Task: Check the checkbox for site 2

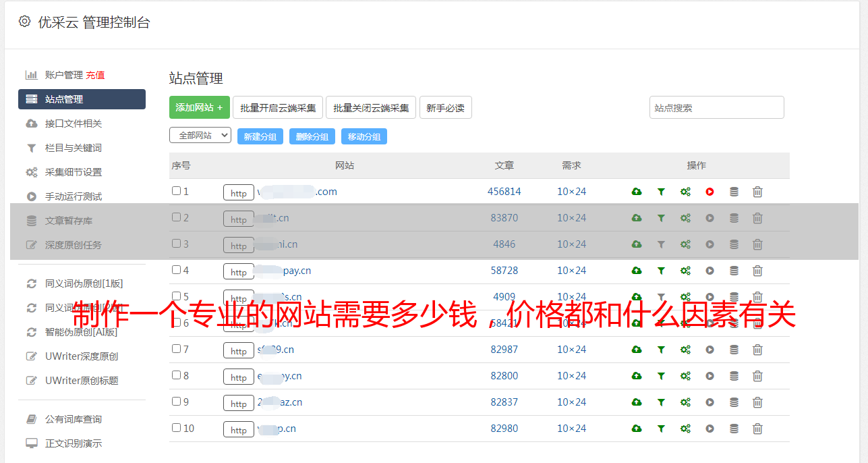Action: tap(176, 217)
